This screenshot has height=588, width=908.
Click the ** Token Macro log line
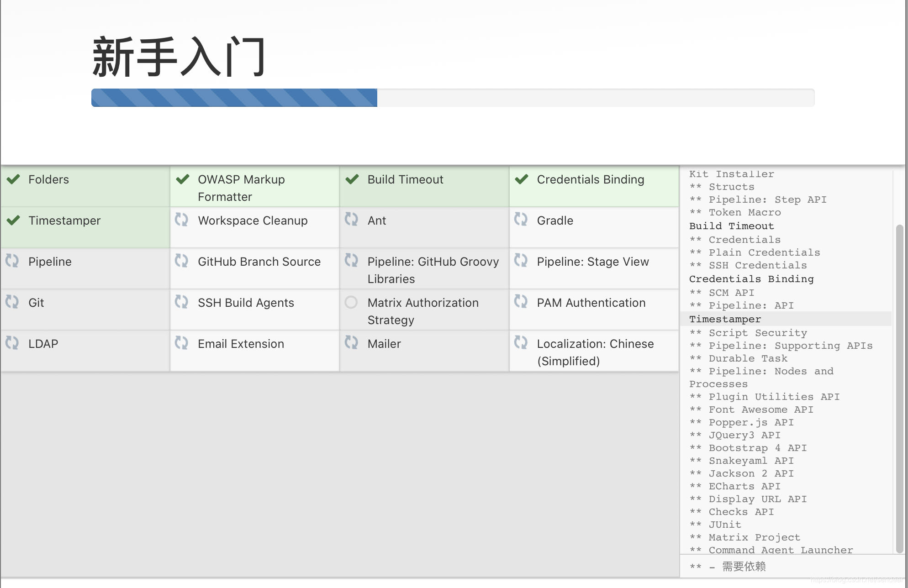point(735,212)
